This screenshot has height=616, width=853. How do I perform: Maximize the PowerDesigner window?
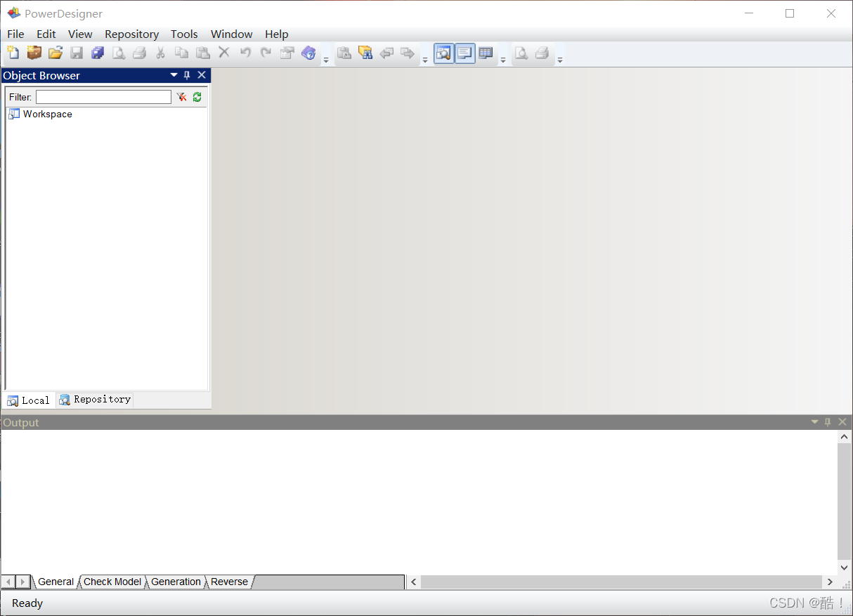click(x=790, y=13)
